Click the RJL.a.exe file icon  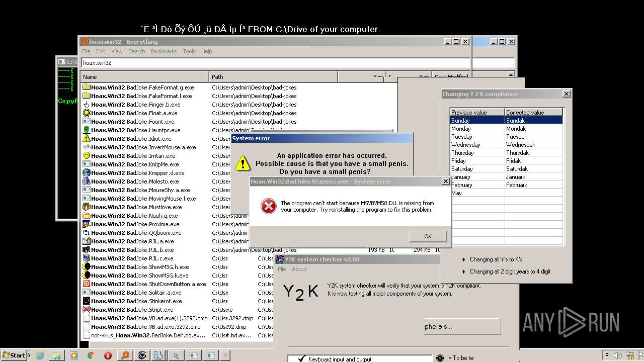(x=87, y=241)
